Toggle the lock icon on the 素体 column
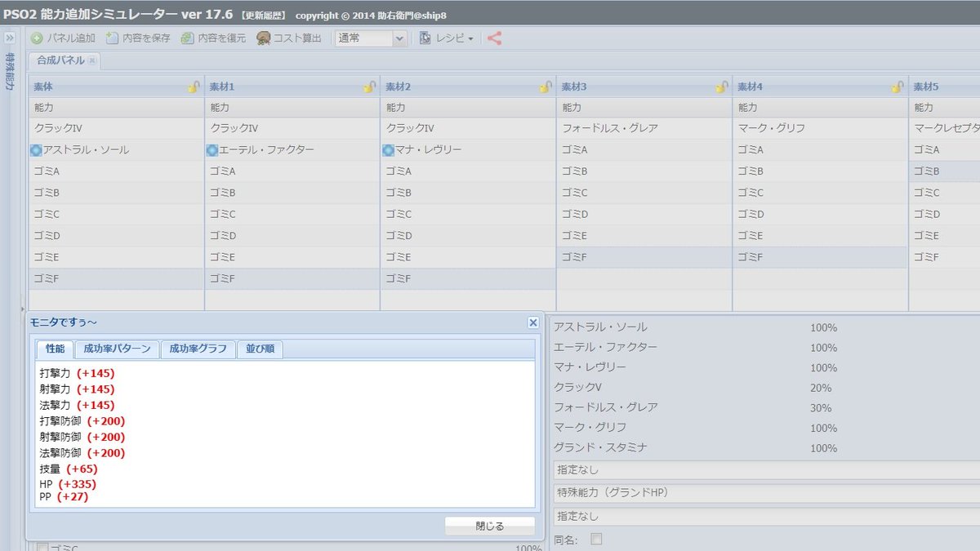980x551 pixels. coord(194,87)
